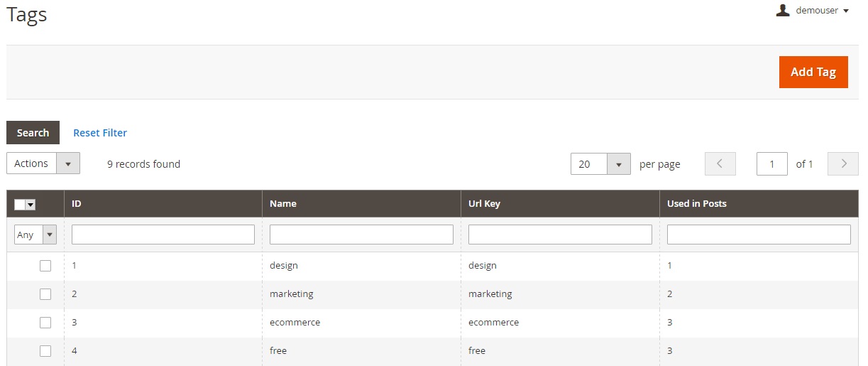The width and height of the screenshot is (868, 366).
Task: Click the demouser account avatar icon
Action: 783,10
